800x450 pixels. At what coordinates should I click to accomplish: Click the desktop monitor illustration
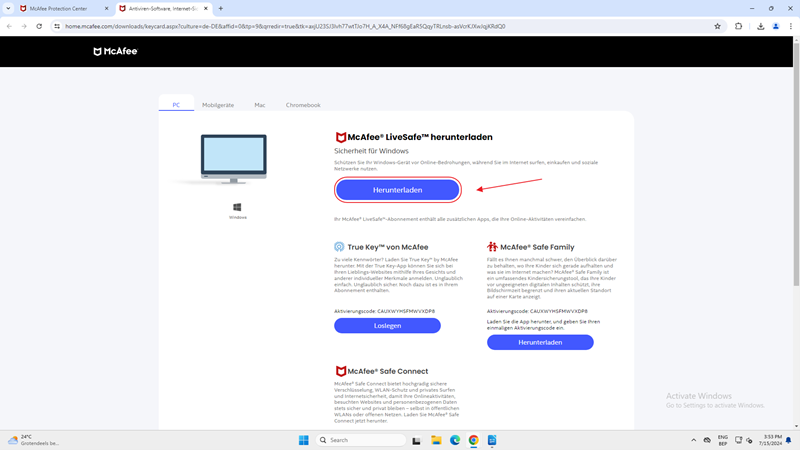233,159
